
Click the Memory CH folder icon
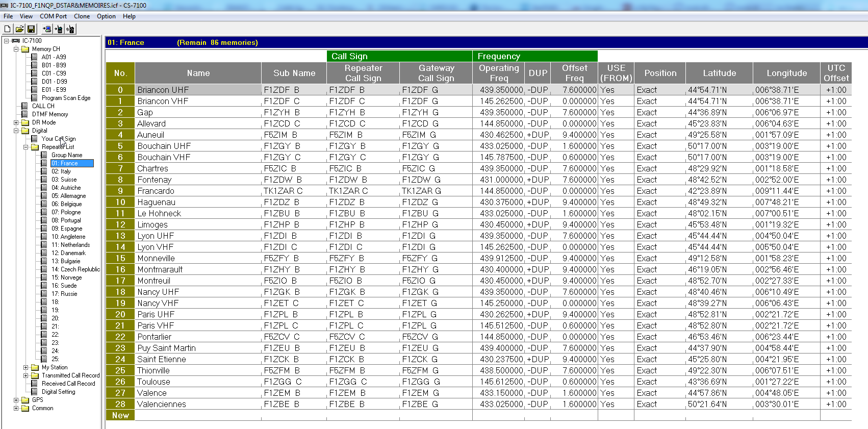pyautogui.click(x=25, y=49)
